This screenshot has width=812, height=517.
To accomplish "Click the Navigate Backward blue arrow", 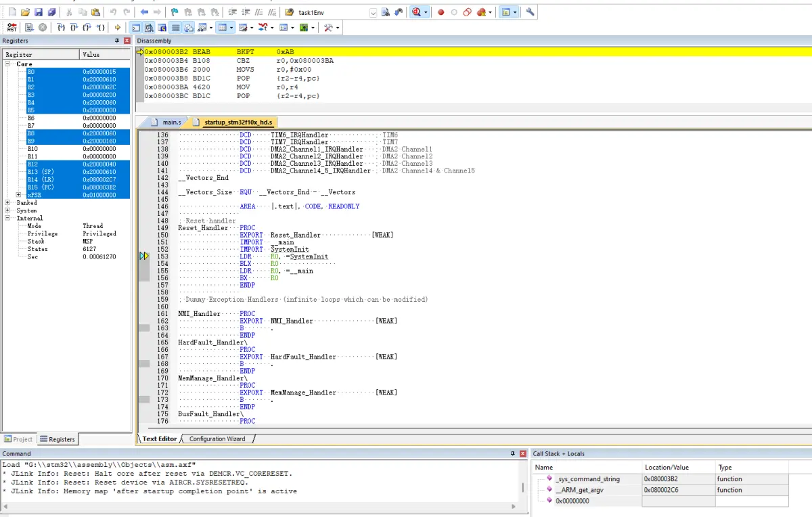I will [144, 12].
